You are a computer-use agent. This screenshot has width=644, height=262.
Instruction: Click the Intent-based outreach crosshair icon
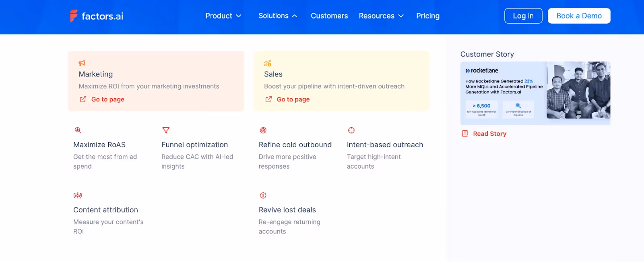tap(351, 130)
